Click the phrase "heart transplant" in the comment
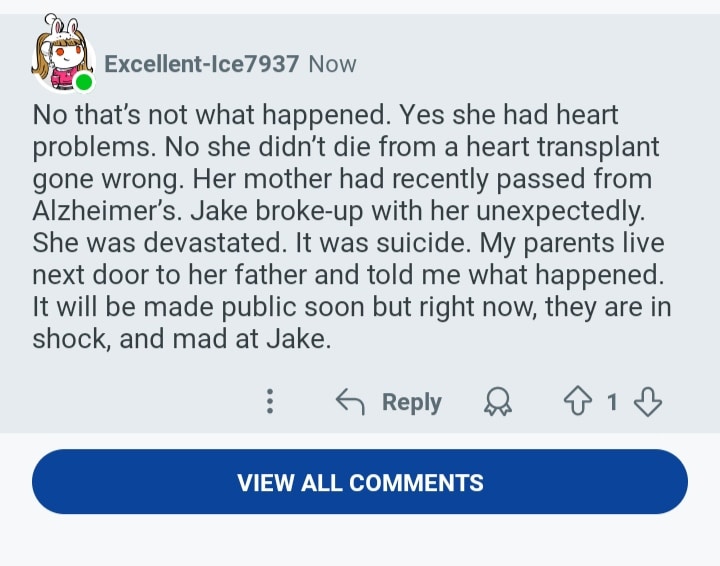This screenshot has width=720, height=566. coord(574,148)
